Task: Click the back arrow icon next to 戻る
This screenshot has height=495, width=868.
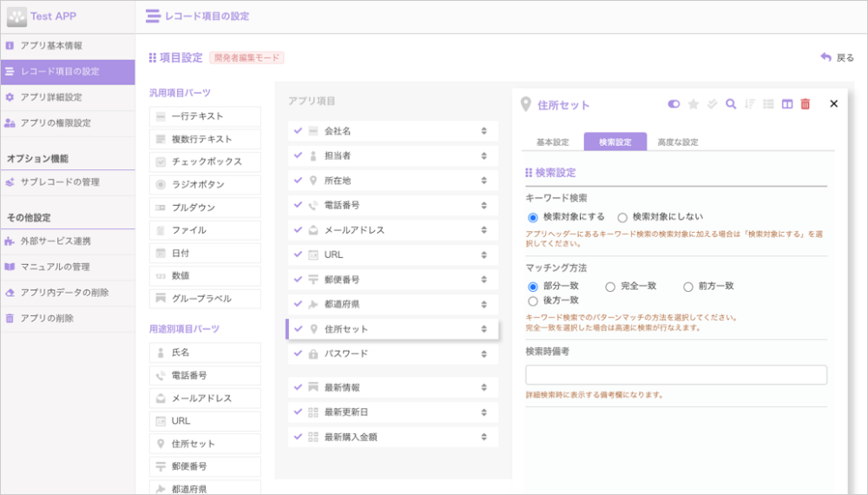Action: 826,57
